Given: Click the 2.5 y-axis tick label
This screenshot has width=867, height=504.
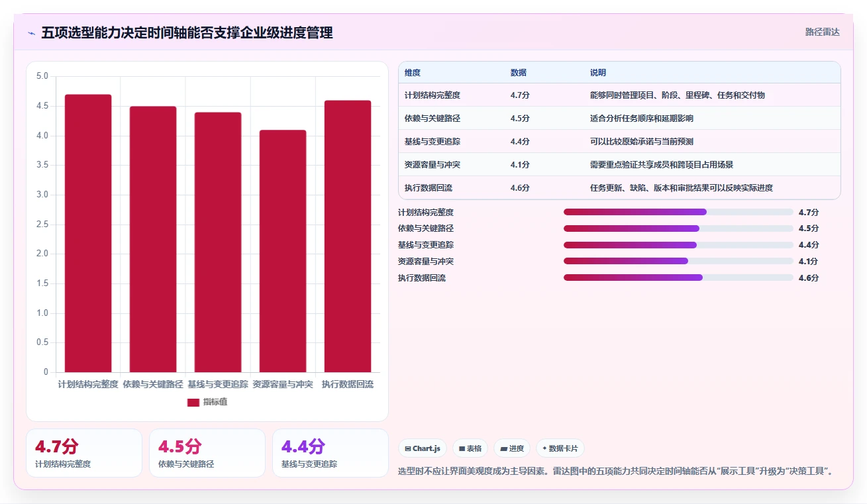Looking at the screenshot, I should tap(42, 224).
